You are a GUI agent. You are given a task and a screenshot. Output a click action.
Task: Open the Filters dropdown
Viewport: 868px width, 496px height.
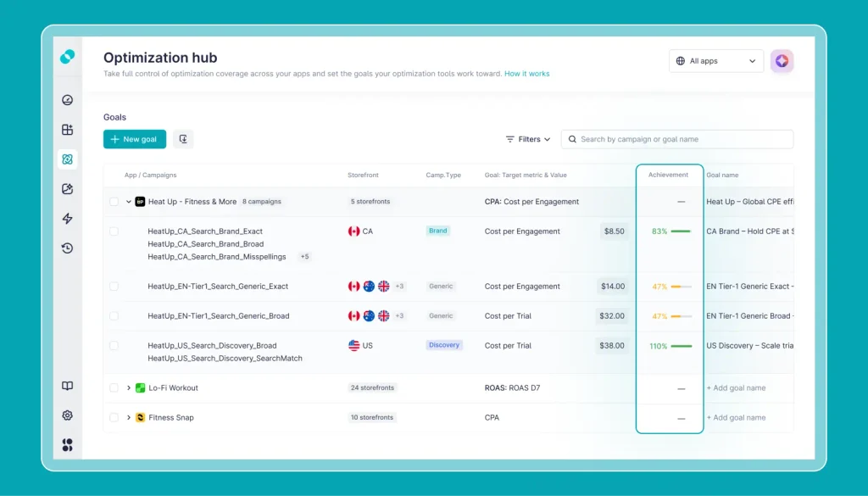click(527, 140)
